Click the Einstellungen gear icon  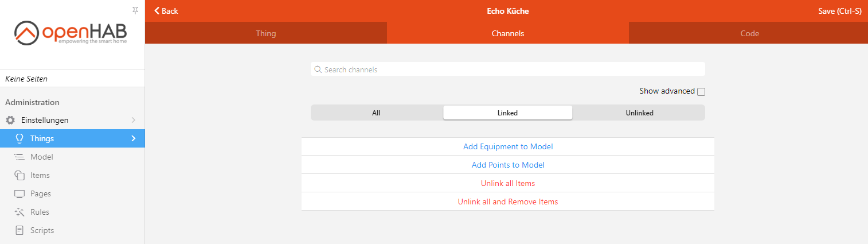pos(10,121)
